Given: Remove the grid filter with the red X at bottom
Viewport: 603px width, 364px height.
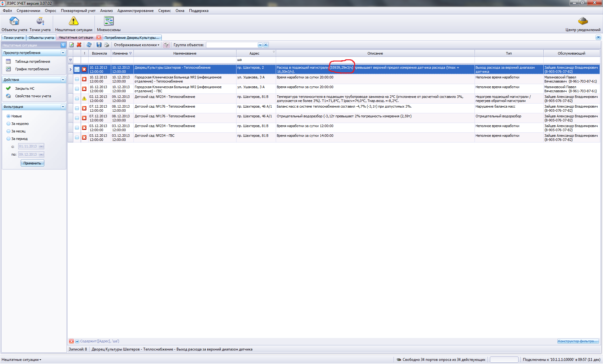Looking at the screenshot, I should coord(72,341).
